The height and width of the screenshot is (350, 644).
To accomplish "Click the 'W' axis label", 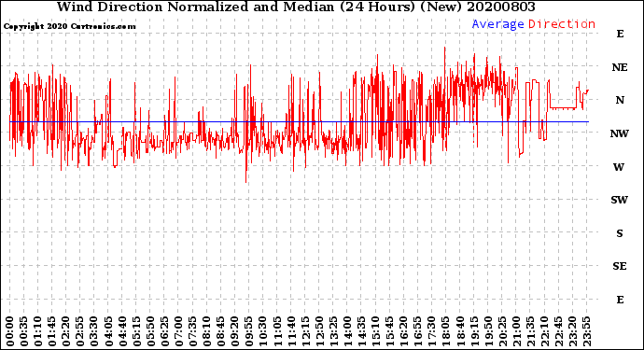I will tap(619, 167).
